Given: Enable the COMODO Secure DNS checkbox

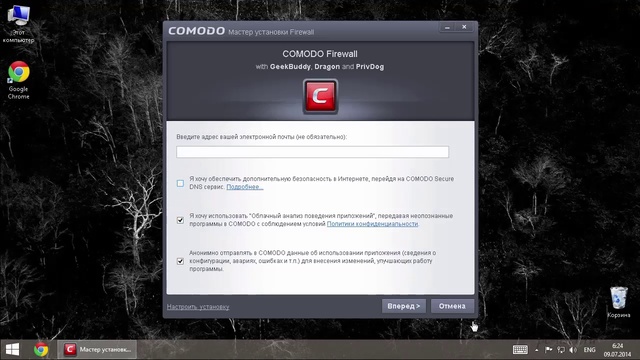Looking at the screenshot, I should [180, 183].
